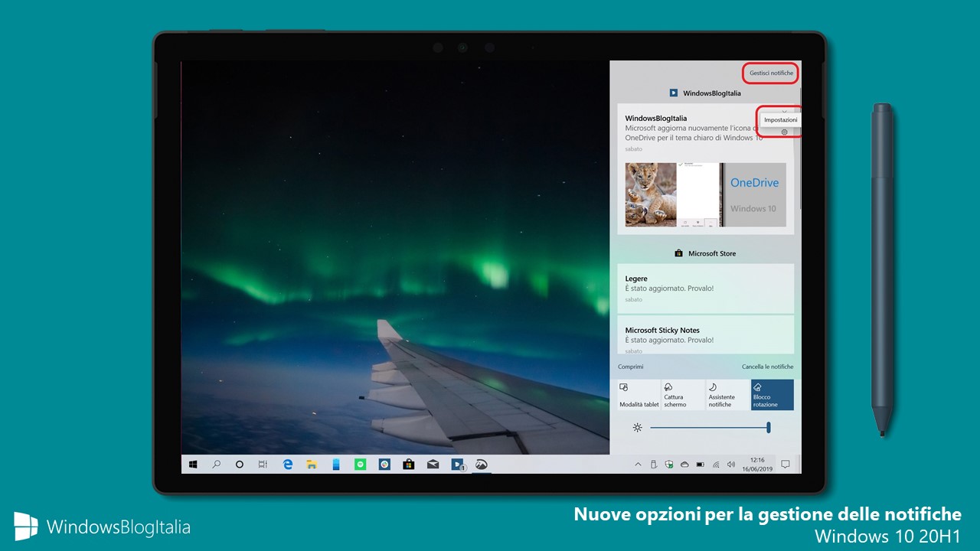Image resolution: width=980 pixels, height=551 pixels.
Task: Open the Microsoft Store taskbar icon
Action: coord(409,464)
